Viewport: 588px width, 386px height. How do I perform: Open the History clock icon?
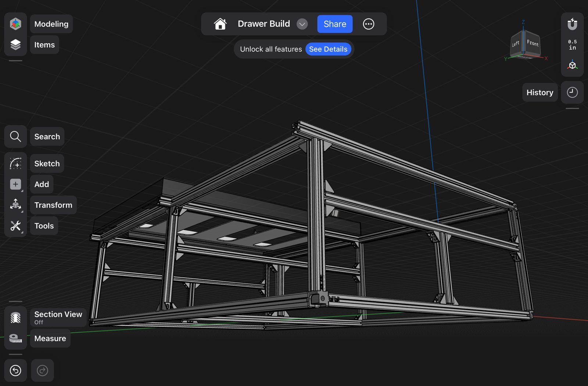click(572, 92)
